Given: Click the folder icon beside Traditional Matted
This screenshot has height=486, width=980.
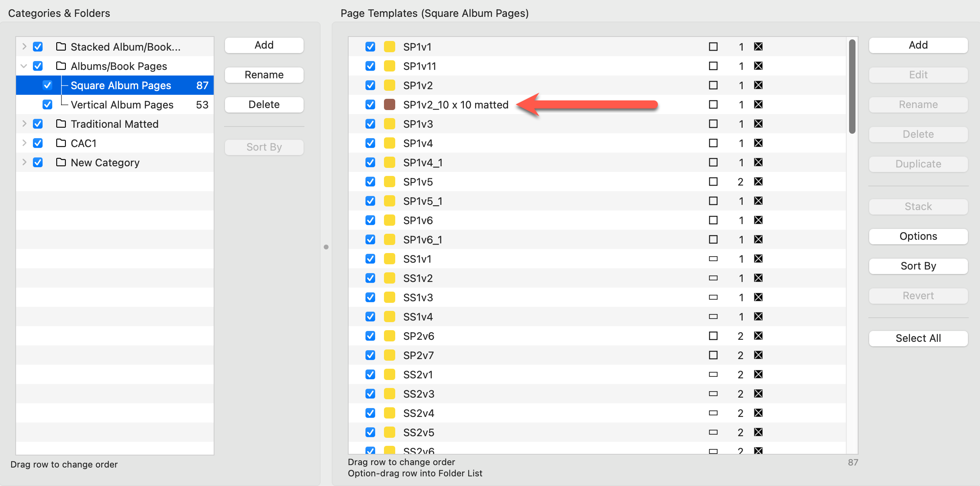Looking at the screenshot, I should [61, 124].
